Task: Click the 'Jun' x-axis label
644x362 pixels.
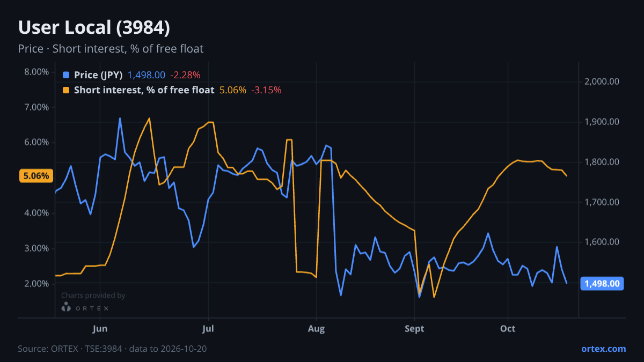Action: 100,328
